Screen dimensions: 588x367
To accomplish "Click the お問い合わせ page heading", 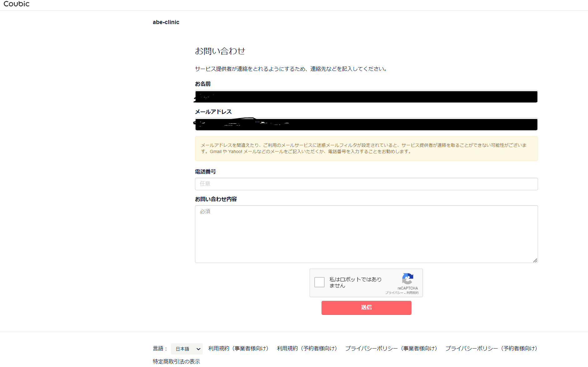I will click(x=220, y=51).
